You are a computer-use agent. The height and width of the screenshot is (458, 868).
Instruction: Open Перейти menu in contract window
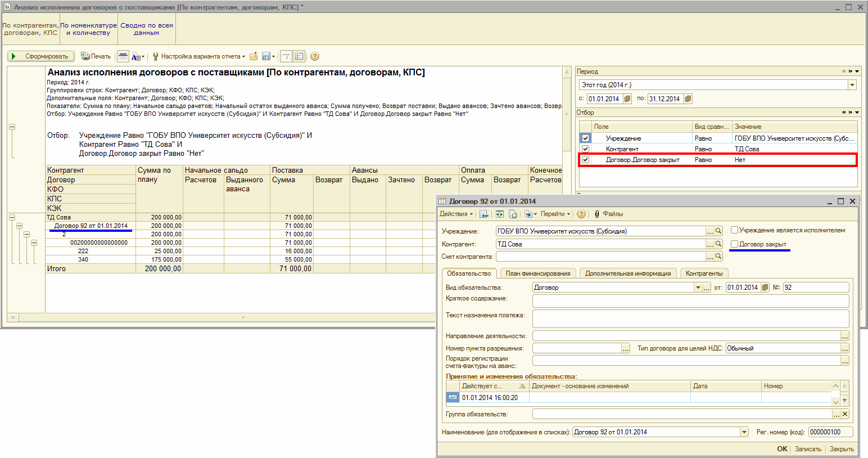[555, 214]
